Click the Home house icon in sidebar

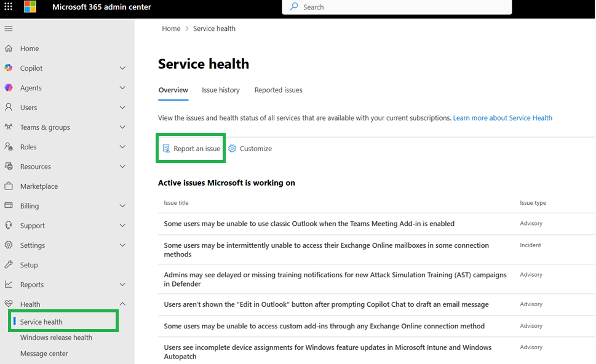click(9, 48)
